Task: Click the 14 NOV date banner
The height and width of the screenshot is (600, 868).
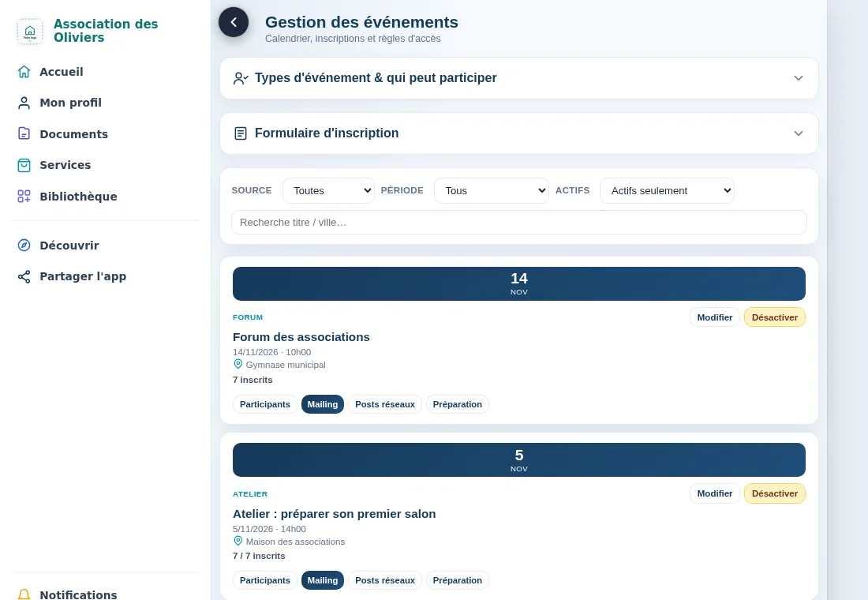Action: (518, 283)
